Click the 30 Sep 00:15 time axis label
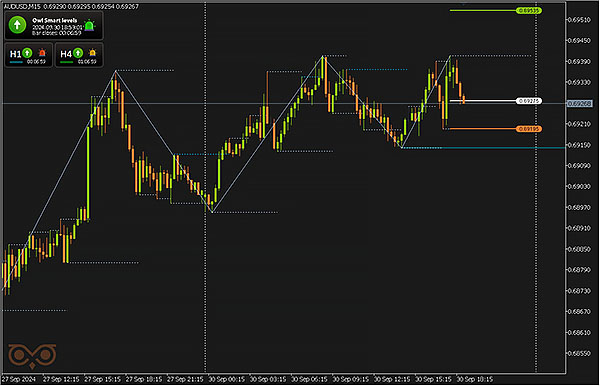The image size is (600, 386). click(x=227, y=379)
